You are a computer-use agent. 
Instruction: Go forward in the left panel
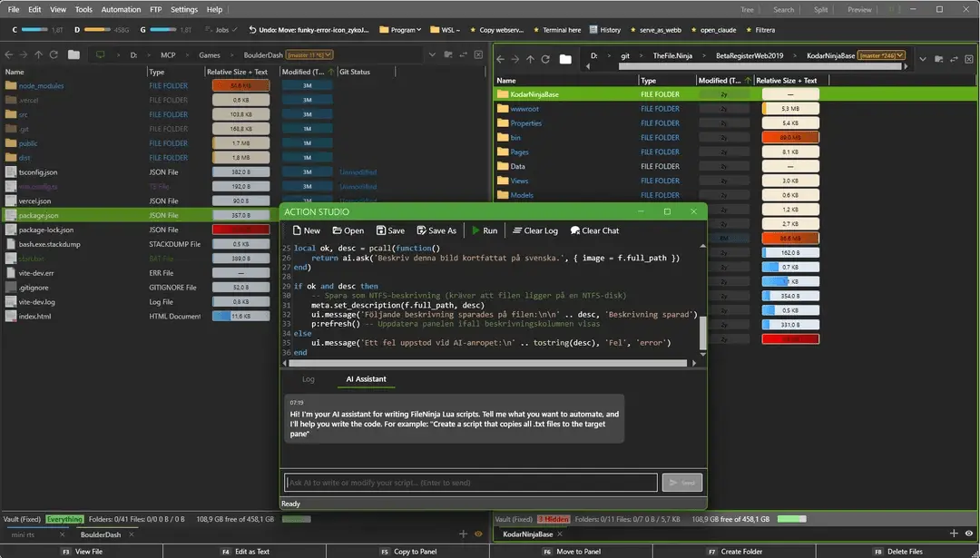tap(24, 55)
